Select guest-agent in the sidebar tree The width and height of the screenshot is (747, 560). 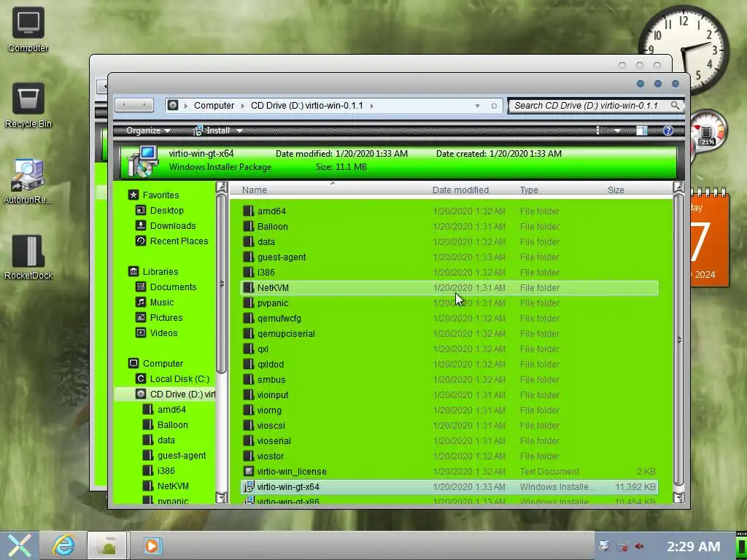click(182, 456)
